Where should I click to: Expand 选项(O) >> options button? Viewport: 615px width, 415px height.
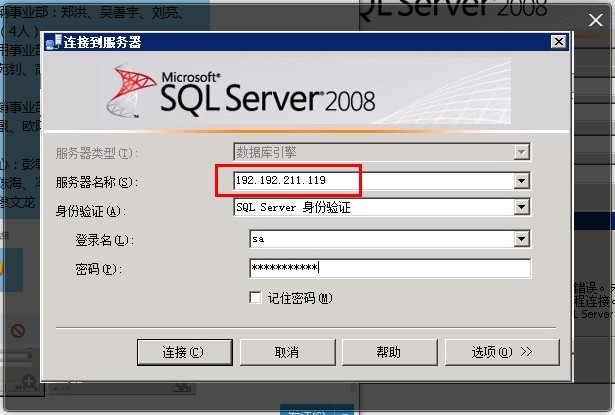click(x=502, y=352)
